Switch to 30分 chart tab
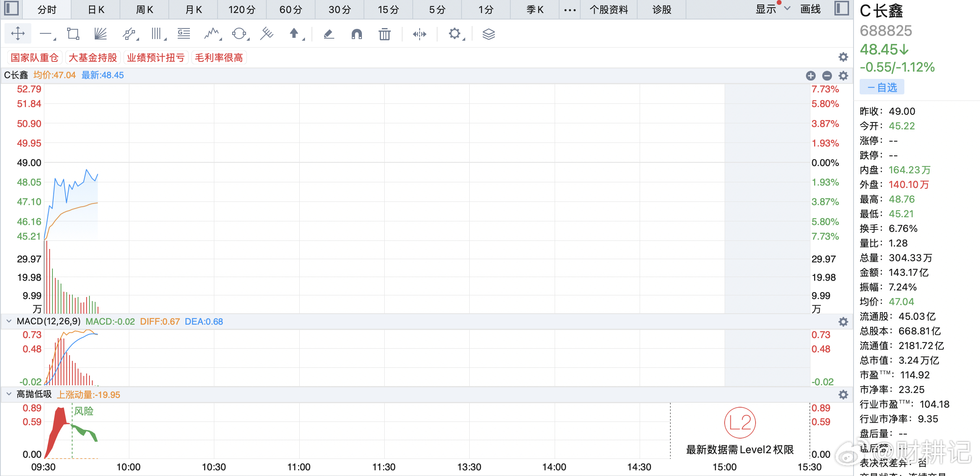Screen dimensions: 980x476 pyautogui.click(x=340, y=10)
